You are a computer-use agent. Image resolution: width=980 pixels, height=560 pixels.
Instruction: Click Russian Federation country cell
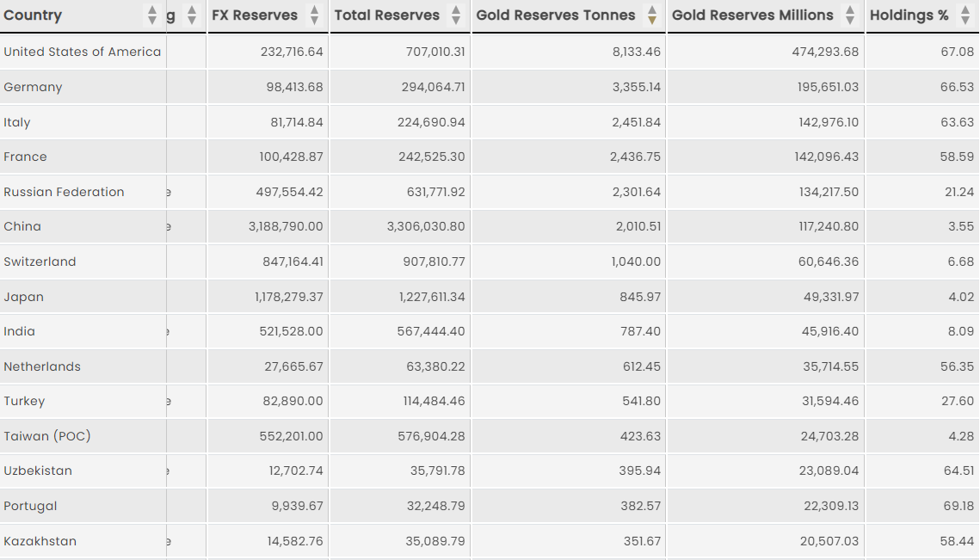(x=64, y=192)
